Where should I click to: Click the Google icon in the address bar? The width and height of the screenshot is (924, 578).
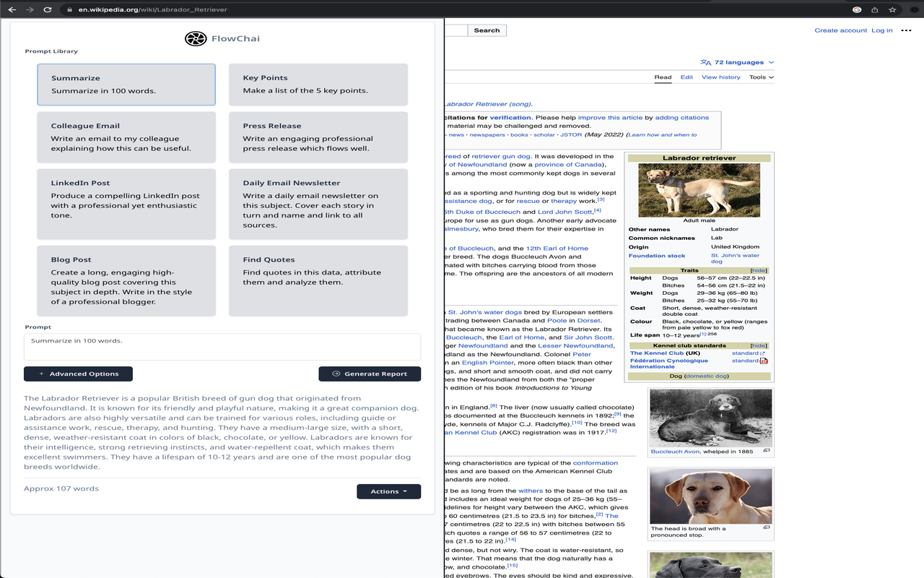tap(857, 9)
